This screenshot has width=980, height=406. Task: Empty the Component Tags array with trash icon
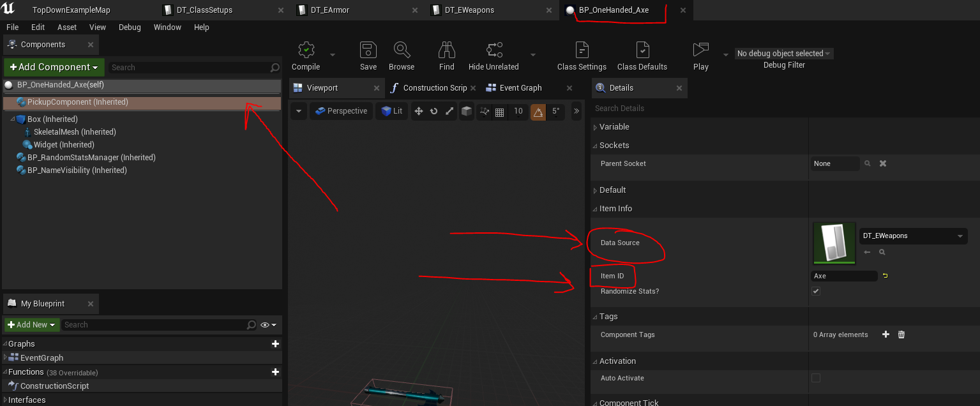pyautogui.click(x=901, y=335)
